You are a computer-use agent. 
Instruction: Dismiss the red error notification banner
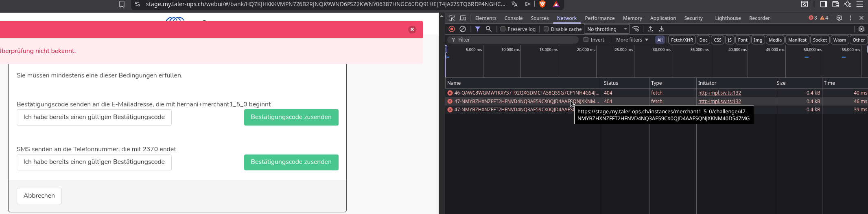tap(412, 29)
